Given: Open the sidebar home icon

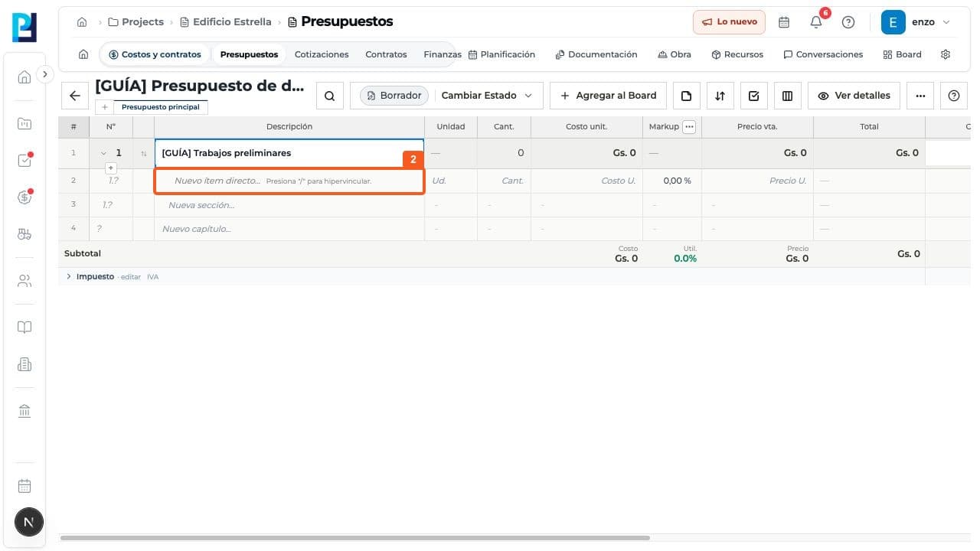Looking at the screenshot, I should point(24,77).
